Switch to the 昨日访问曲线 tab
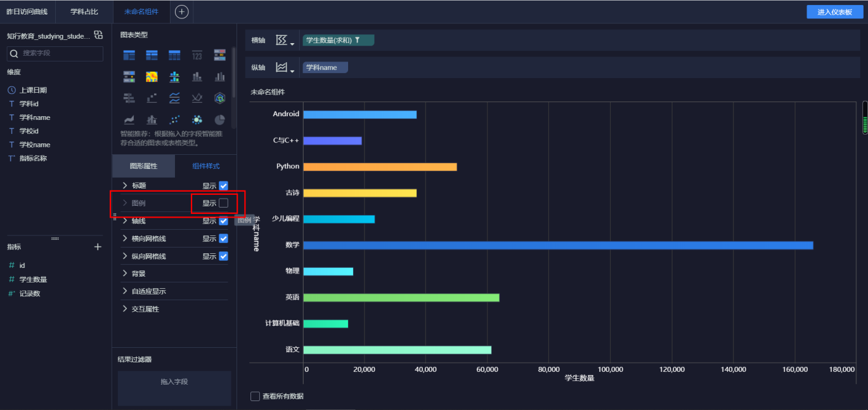The image size is (868, 410). pyautogui.click(x=27, y=11)
